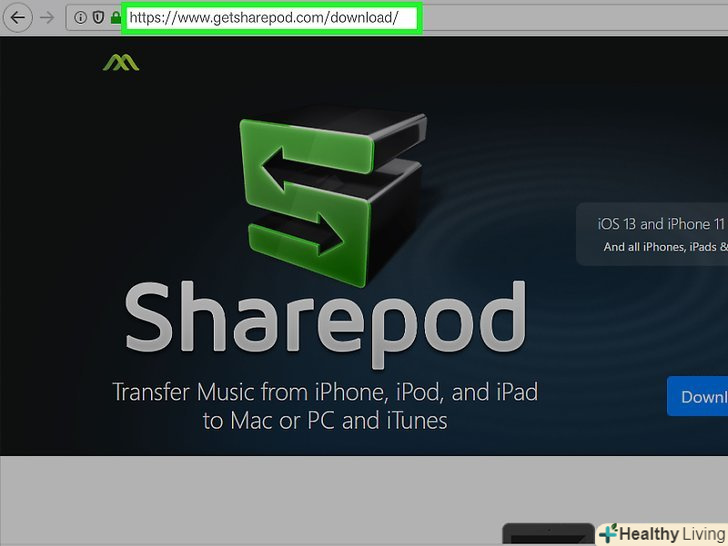The image size is (728, 546).
Task: Open the site information icon
Action: pyautogui.click(x=80, y=18)
